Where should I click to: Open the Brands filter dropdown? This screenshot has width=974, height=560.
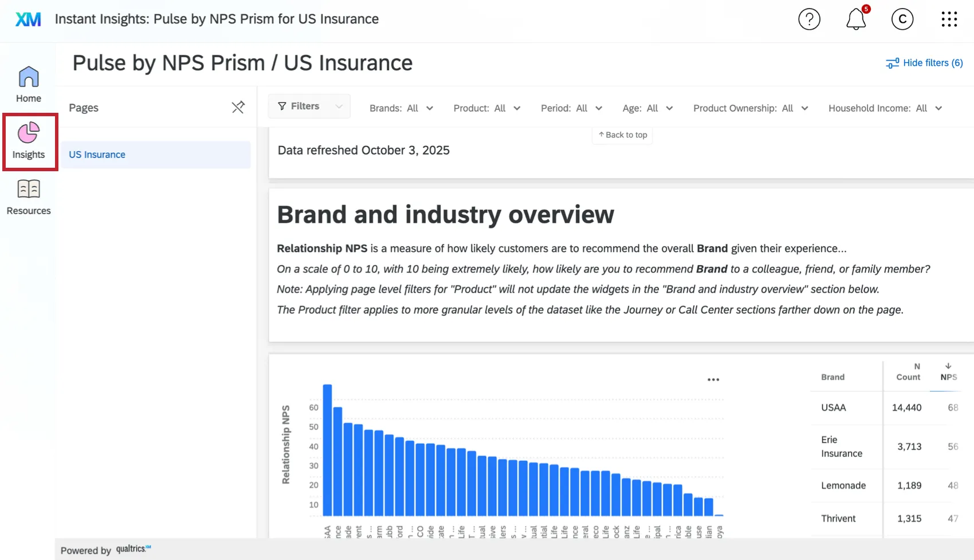tap(401, 108)
